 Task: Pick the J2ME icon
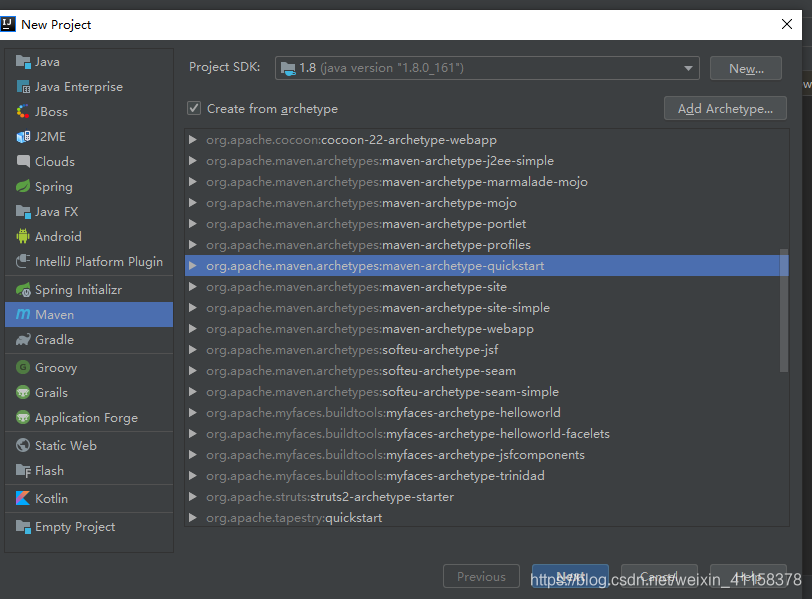pyautogui.click(x=23, y=137)
